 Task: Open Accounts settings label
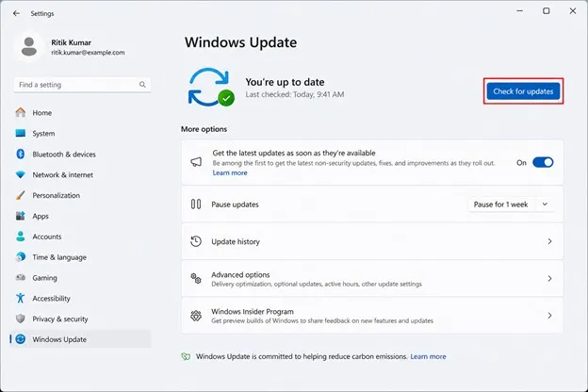tap(47, 237)
